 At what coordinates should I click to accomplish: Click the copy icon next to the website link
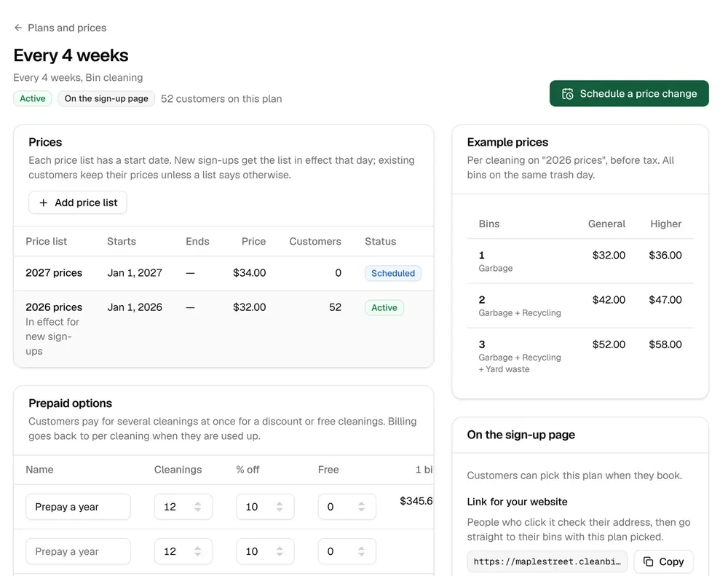[648, 561]
